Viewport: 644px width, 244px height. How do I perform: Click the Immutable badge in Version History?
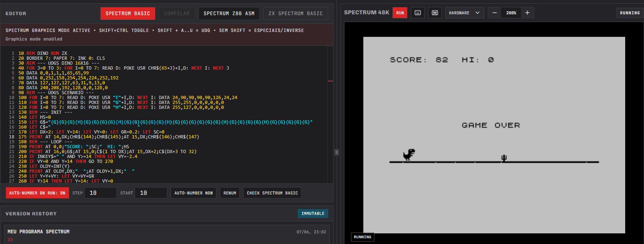313,213
